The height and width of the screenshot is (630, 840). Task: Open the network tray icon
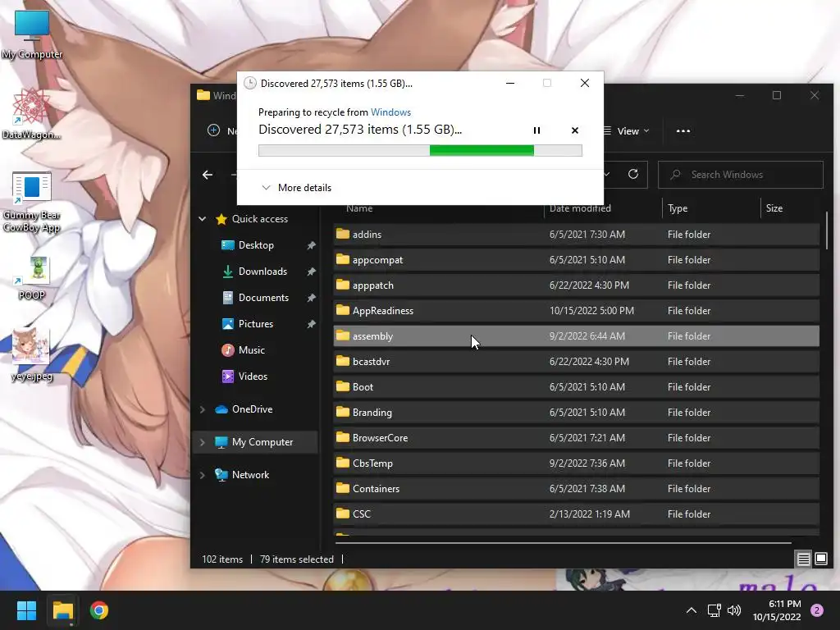tap(714, 610)
